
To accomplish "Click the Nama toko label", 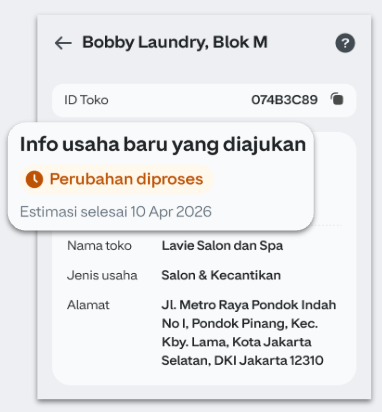I will coord(99,246).
